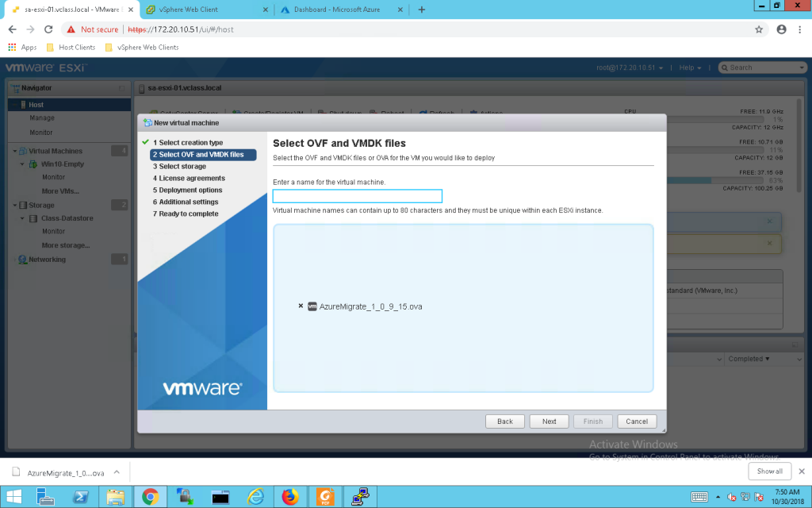
Task: Open the root@172.20.10.51 user dropdown
Action: click(x=630, y=68)
